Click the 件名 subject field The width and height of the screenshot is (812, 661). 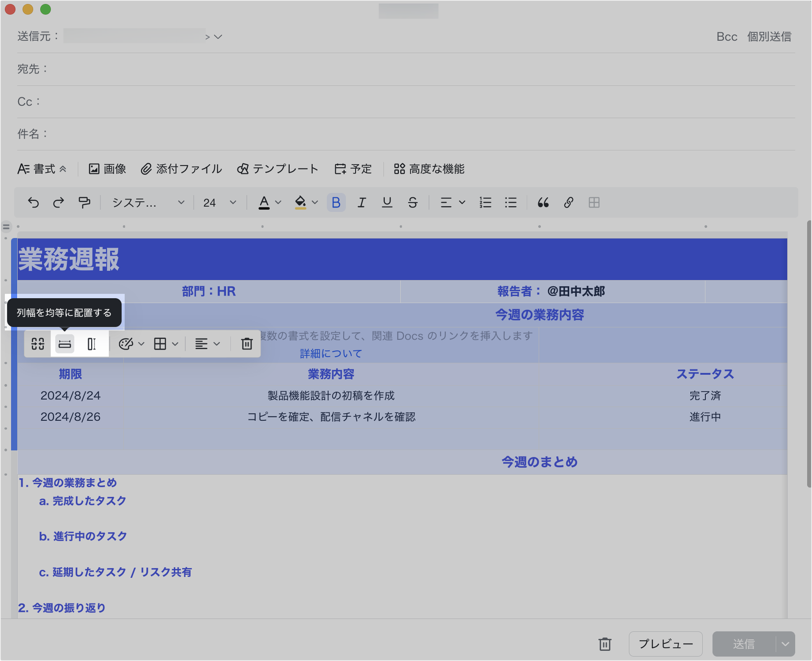[406, 134]
